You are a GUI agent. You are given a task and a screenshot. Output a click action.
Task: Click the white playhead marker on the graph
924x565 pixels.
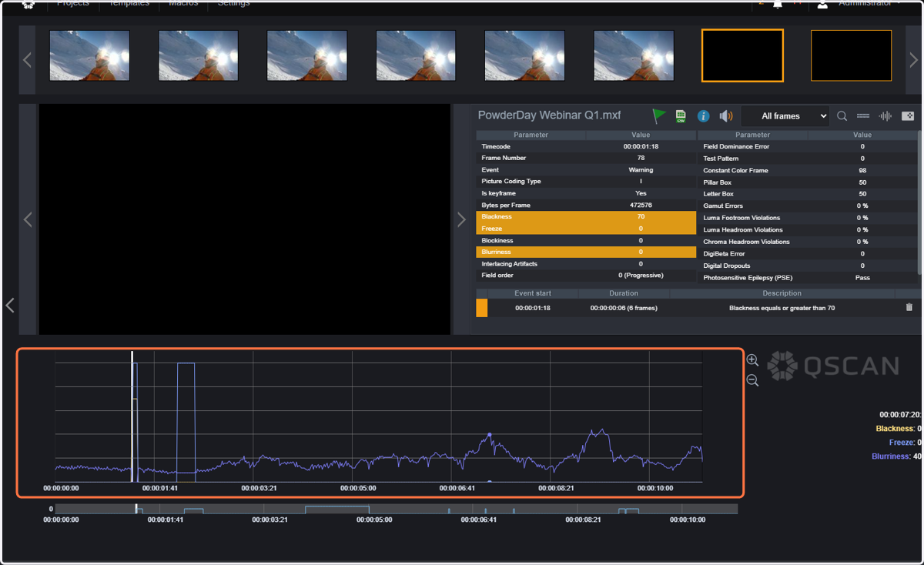pos(132,416)
